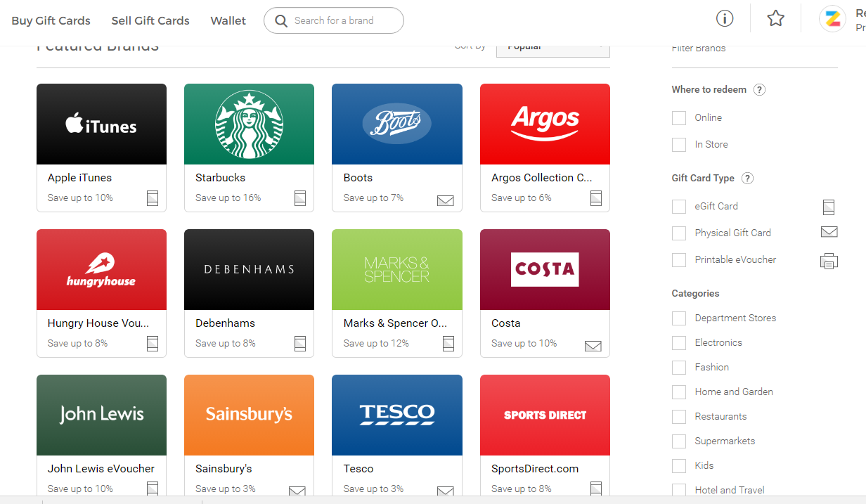Image resolution: width=866 pixels, height=504 pixels.
Task: Open the Zeek profile avatar icon
Action: pyautogui.click(x=832, y=19)
